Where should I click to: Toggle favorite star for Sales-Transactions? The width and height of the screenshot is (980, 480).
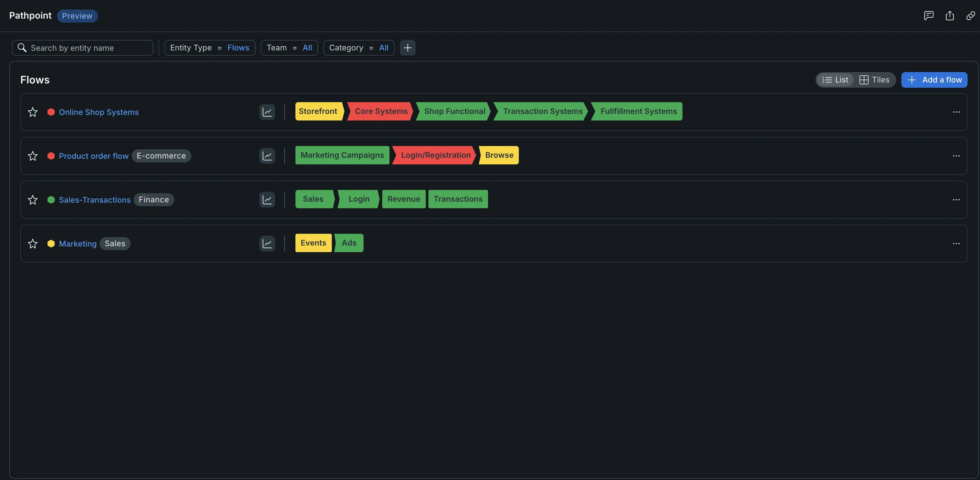point(33,200)
